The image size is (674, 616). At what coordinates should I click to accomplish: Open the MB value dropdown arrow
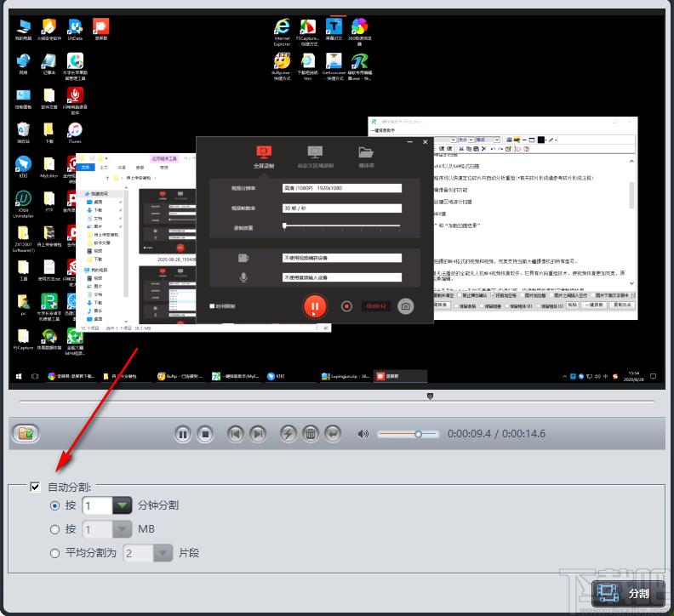122,529
